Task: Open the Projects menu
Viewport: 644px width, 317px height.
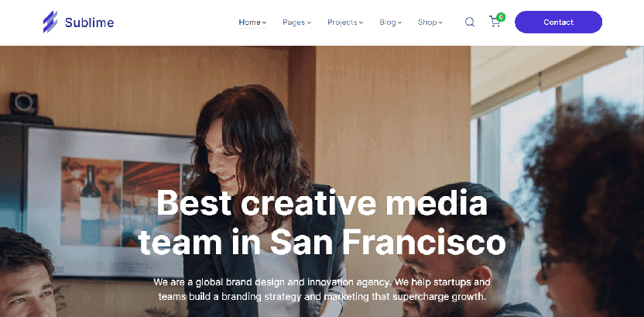Action: (x=342, y=22)
